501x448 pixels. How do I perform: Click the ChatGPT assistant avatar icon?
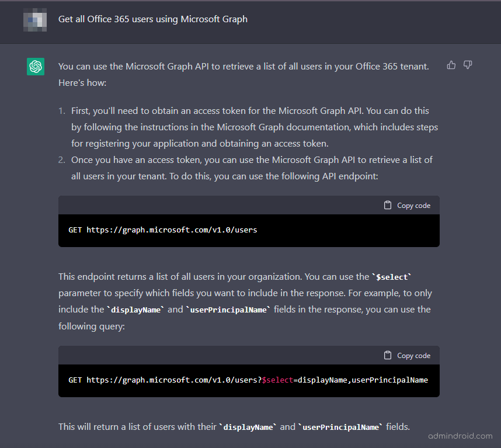click(35, 67)
